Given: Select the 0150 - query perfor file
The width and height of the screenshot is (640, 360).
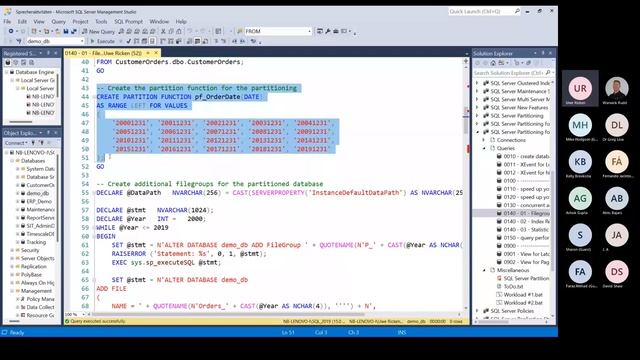Looking at the screenshot, I should point(523,238).
